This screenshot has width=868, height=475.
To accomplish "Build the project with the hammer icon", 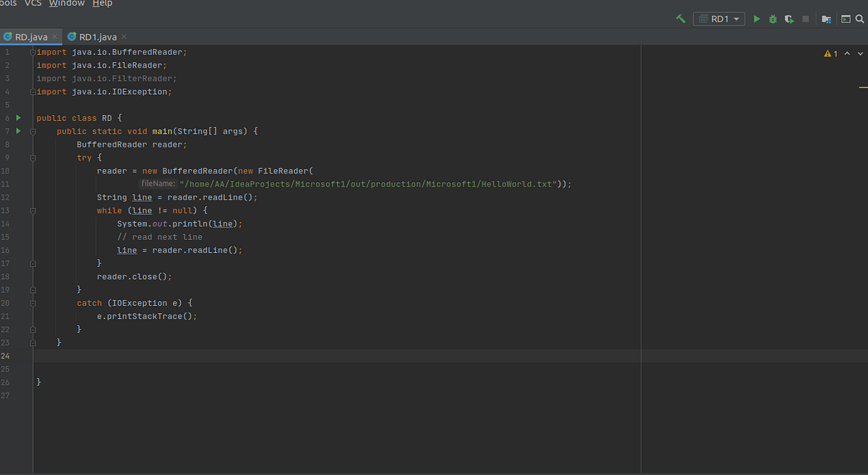I will pos(680,19).
